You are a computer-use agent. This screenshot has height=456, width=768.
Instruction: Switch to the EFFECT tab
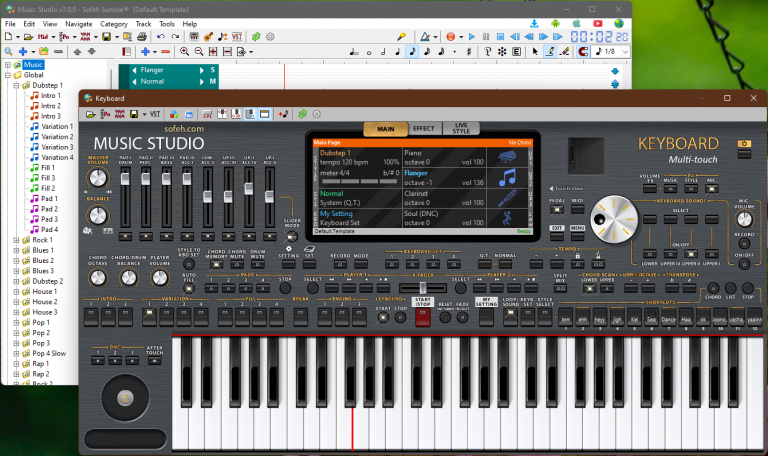(x=423, y=129)
